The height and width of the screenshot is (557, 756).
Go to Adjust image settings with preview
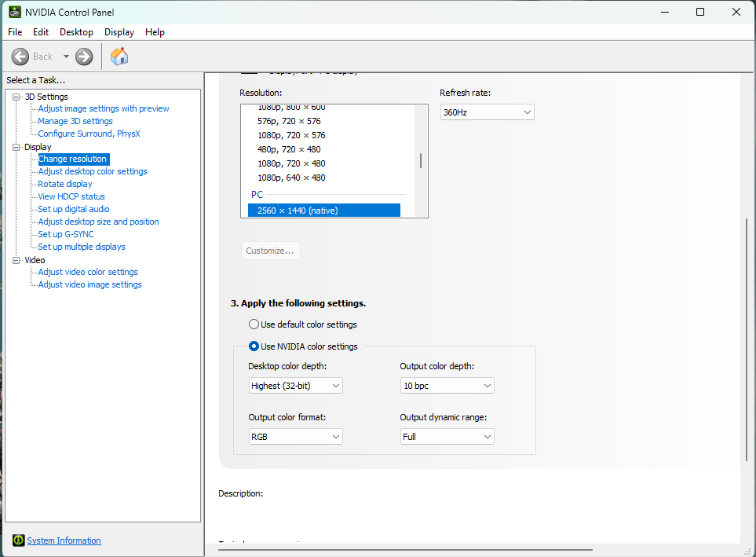click(x=104, y=108)
